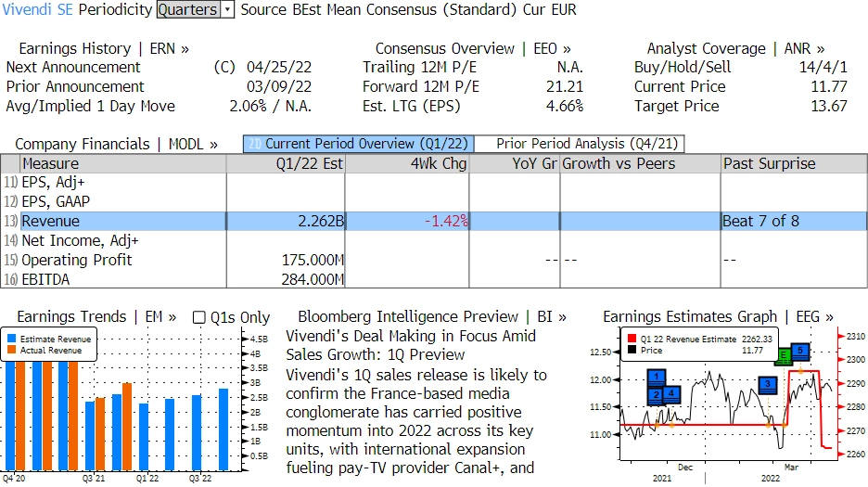
Task: Select the Quarters periodicity field
Action: click(x=189, y=9)
